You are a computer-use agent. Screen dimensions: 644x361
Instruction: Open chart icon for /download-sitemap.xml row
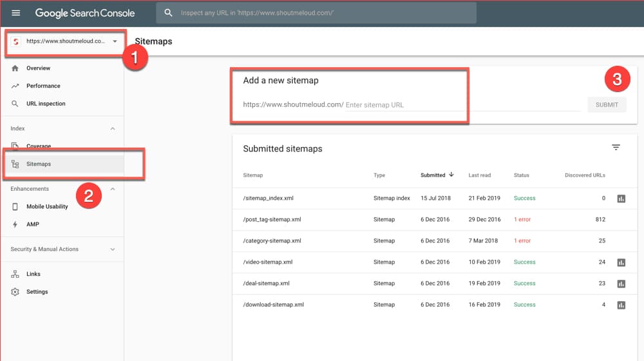(621, 305)
